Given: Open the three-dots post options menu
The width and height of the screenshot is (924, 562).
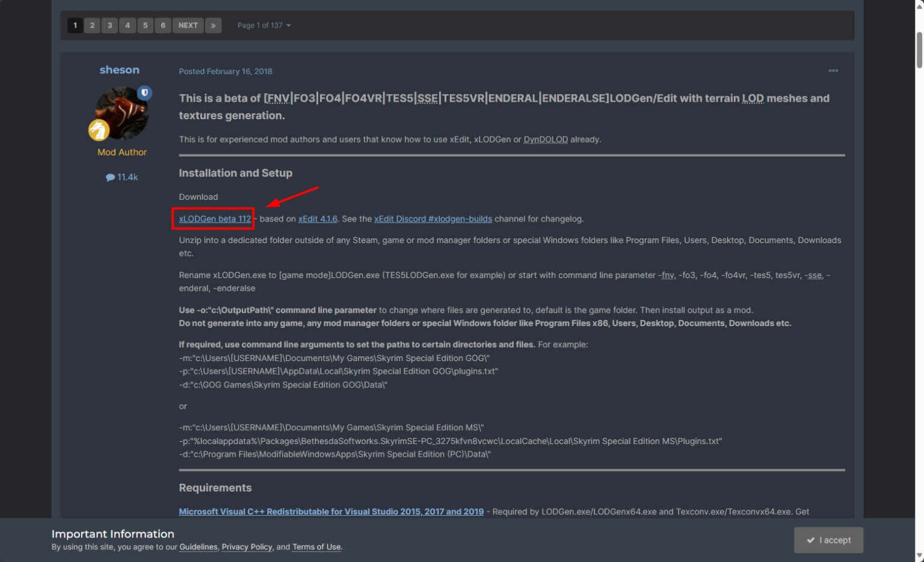Looking at the screenshot, I should pos(833,71).
